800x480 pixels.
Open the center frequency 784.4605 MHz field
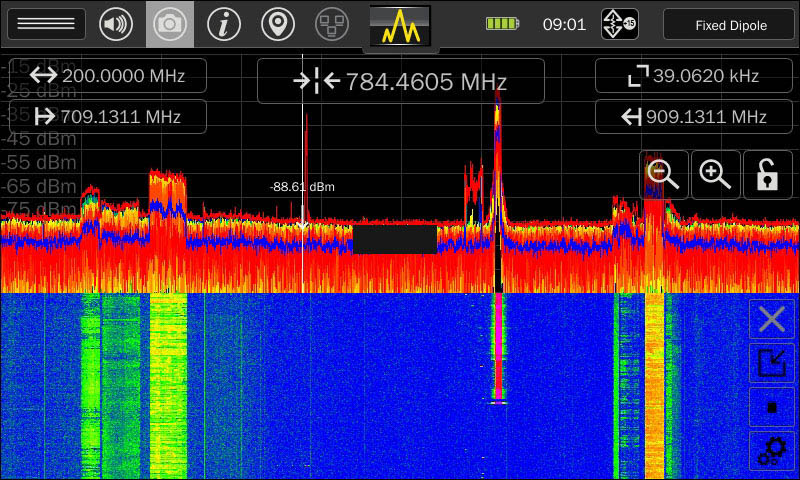[x=400, y=81]
